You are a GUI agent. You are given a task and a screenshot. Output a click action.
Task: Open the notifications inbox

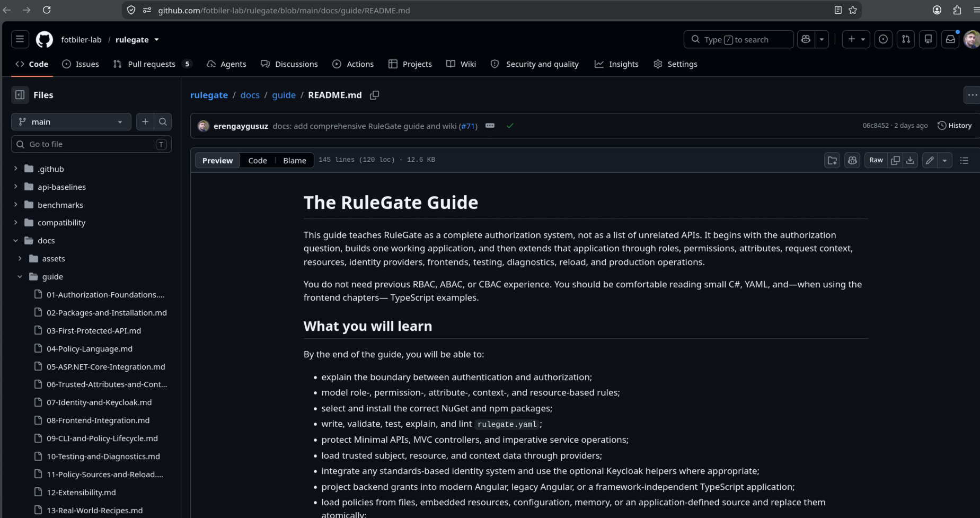tap(950, 39)
